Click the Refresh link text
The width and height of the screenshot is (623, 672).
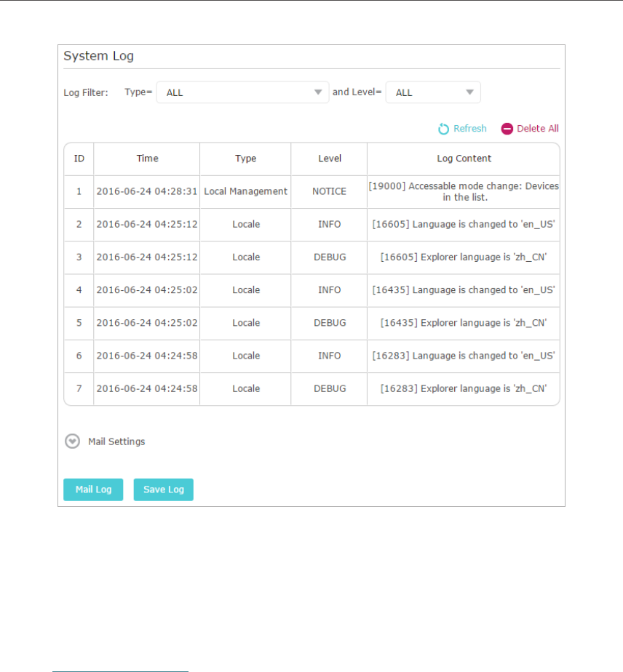[x=470, y=129]
